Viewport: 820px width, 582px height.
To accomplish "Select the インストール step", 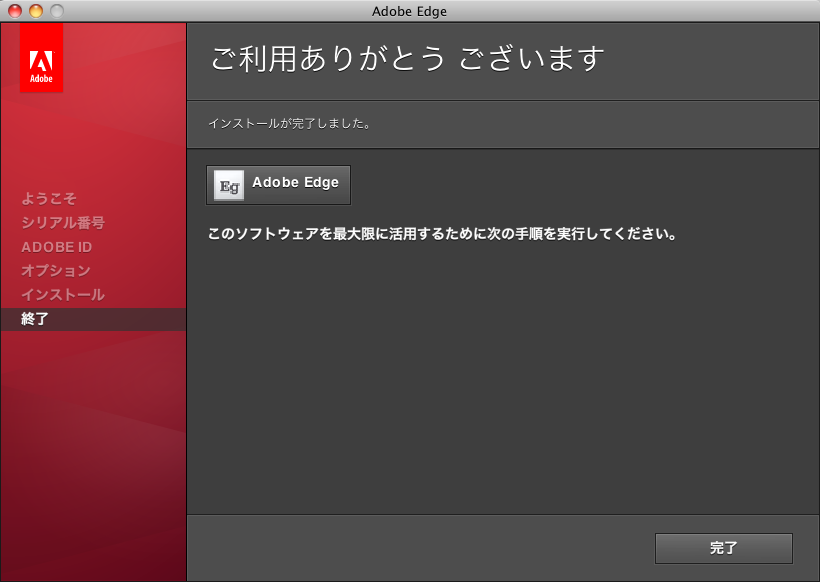I will (x=63, y=295).
